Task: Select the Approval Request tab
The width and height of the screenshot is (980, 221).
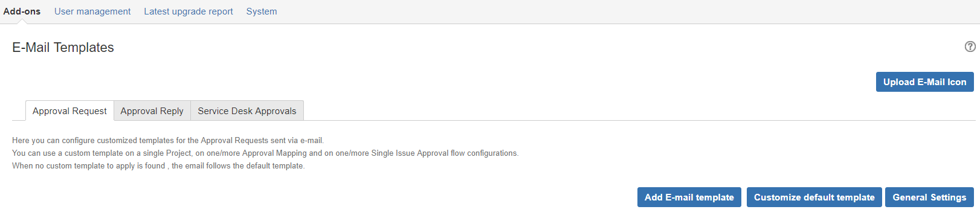Action: coord(69,111)
